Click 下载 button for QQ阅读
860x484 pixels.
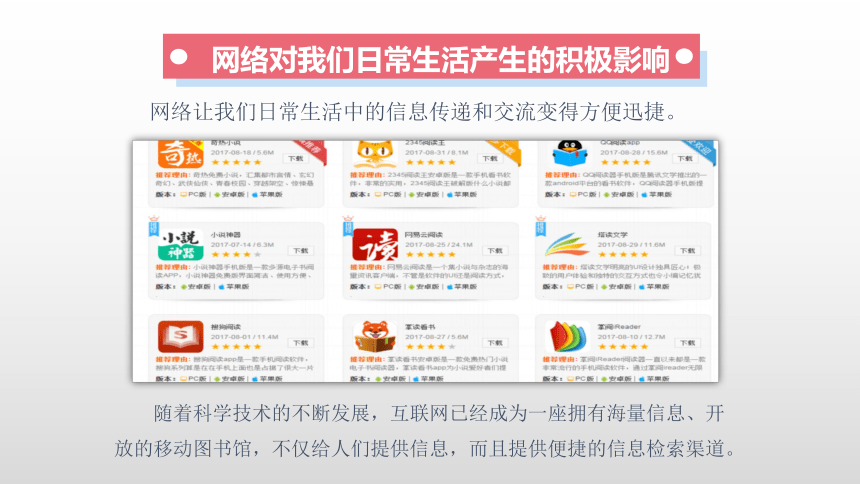(x=685, y=159)
